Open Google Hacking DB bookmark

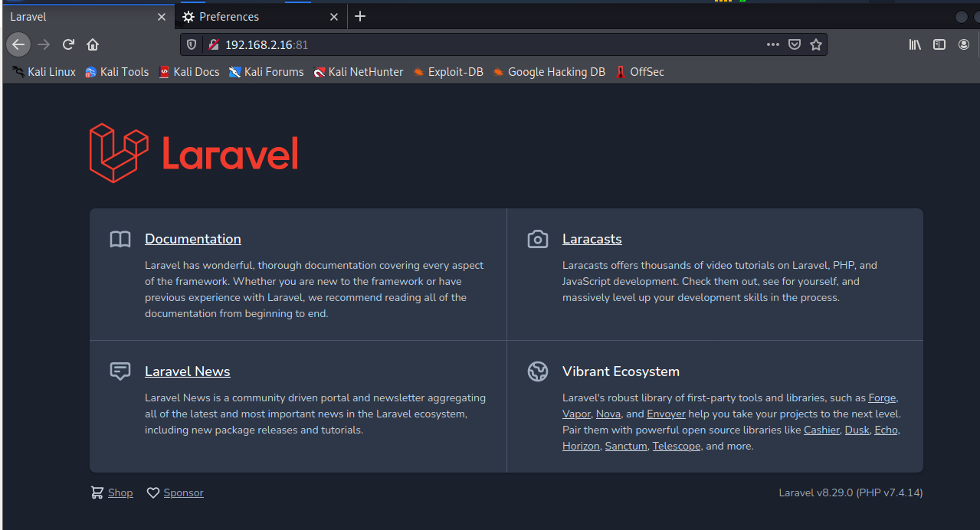[x=549, y=72]
